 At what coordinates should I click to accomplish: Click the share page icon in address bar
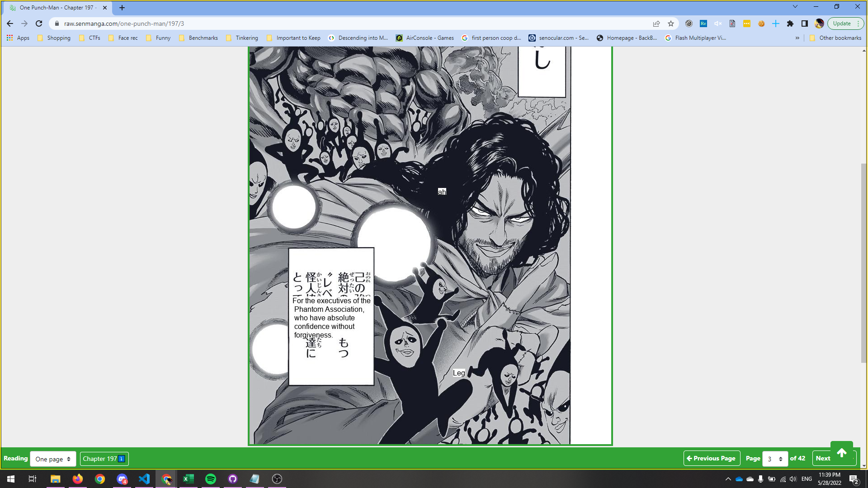tap(656, 23)
